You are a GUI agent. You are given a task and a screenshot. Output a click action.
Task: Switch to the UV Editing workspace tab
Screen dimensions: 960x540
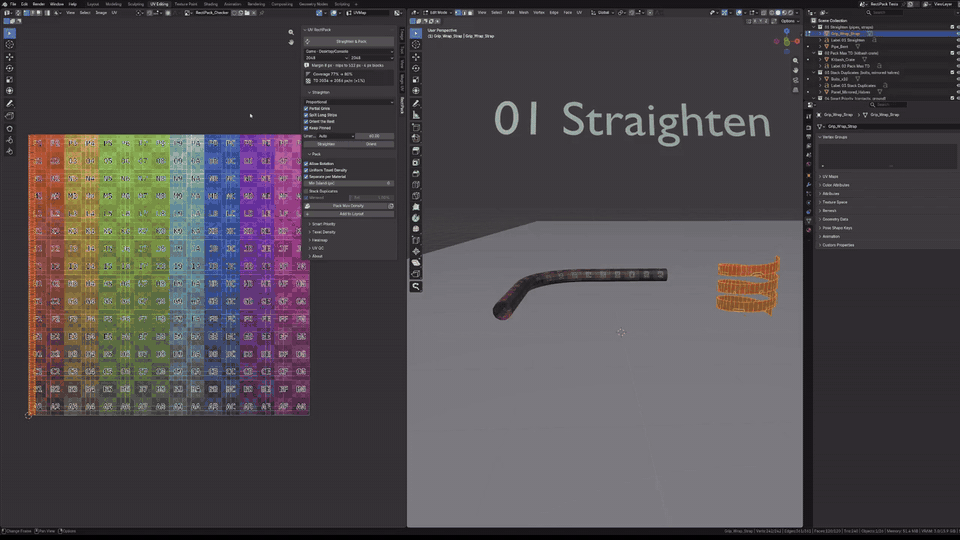point(159,4)
